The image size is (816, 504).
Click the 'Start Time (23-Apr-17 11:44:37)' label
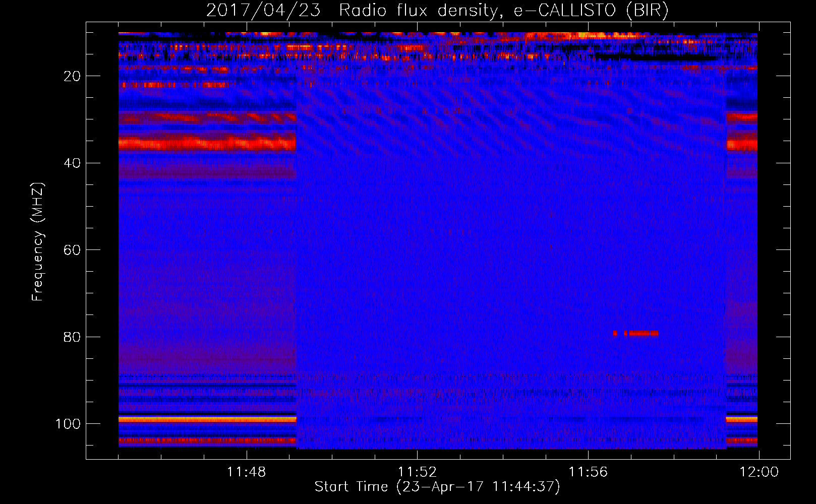tap(437, 487)
